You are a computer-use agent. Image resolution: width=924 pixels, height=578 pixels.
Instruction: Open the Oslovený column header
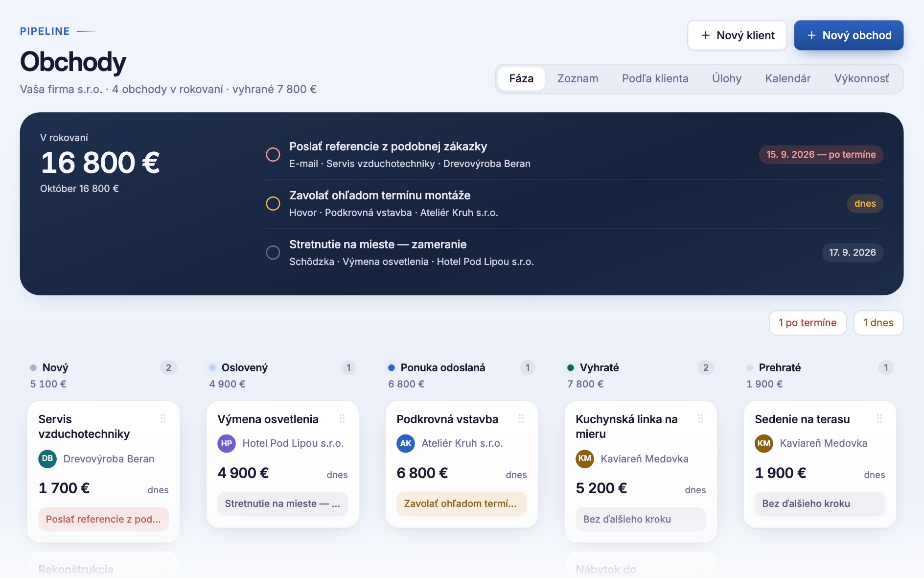pos(245,367)
